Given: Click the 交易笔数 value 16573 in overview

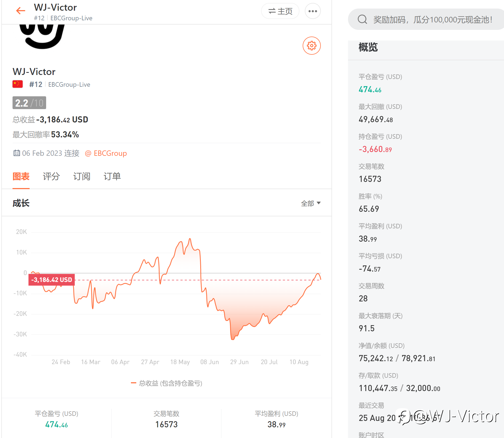Looking at the screenshot, I should [370, 179].
